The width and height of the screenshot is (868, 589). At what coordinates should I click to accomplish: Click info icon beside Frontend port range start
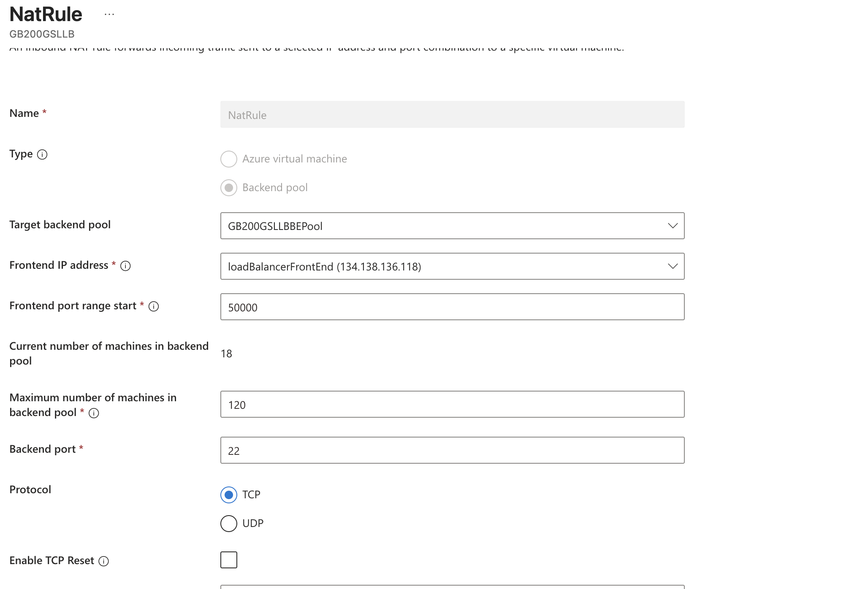pos(154,306)
